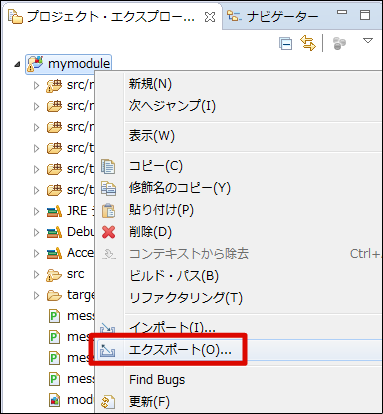
Task: Expand the JRE library tree node
Action: [36, 211]
